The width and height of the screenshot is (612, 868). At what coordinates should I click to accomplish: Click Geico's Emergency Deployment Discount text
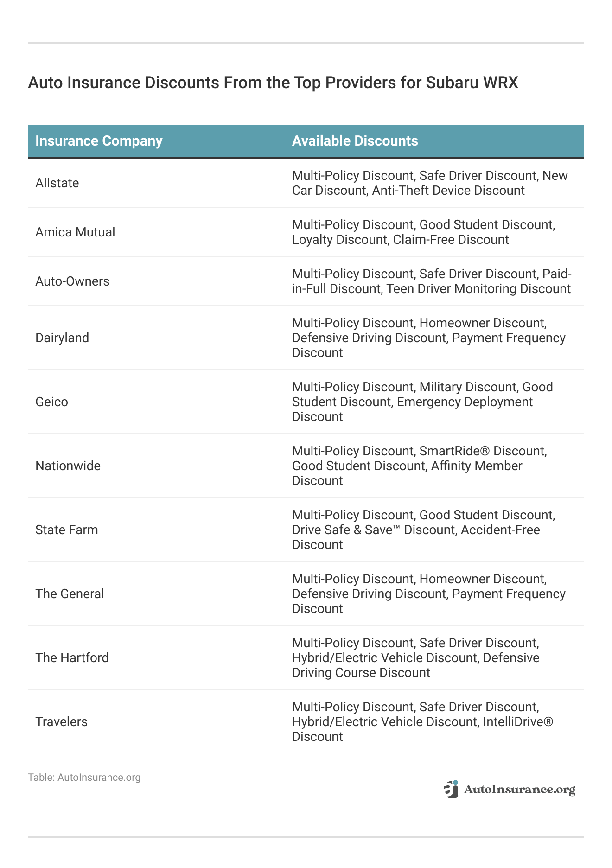coord(412,409)
